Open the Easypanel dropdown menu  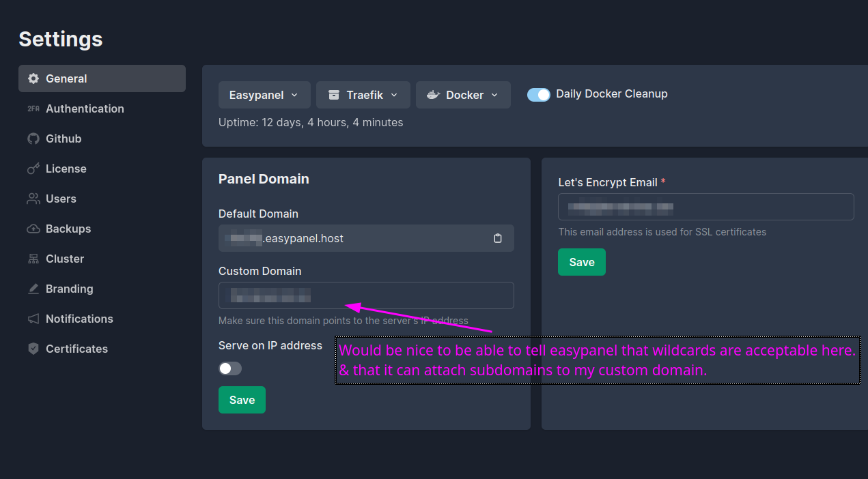click(x=264, y=95)
